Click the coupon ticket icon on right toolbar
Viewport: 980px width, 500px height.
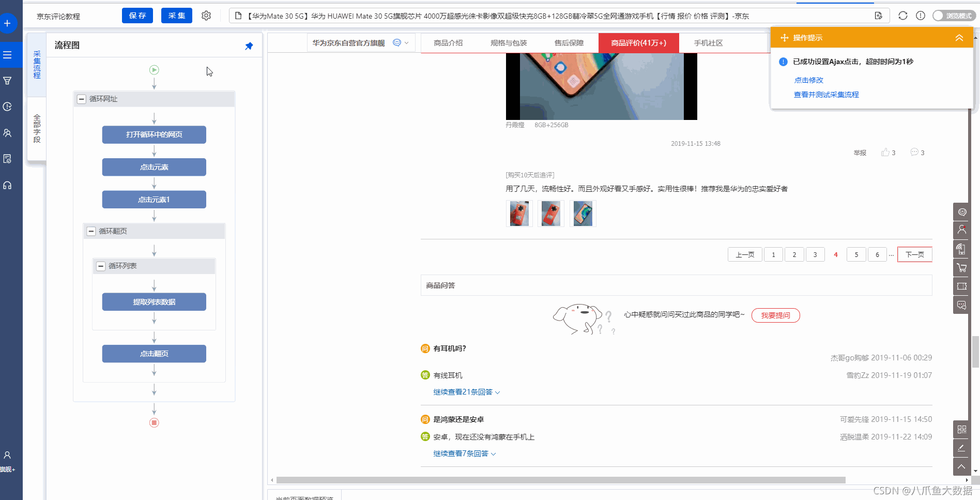[x=961, y=286]
